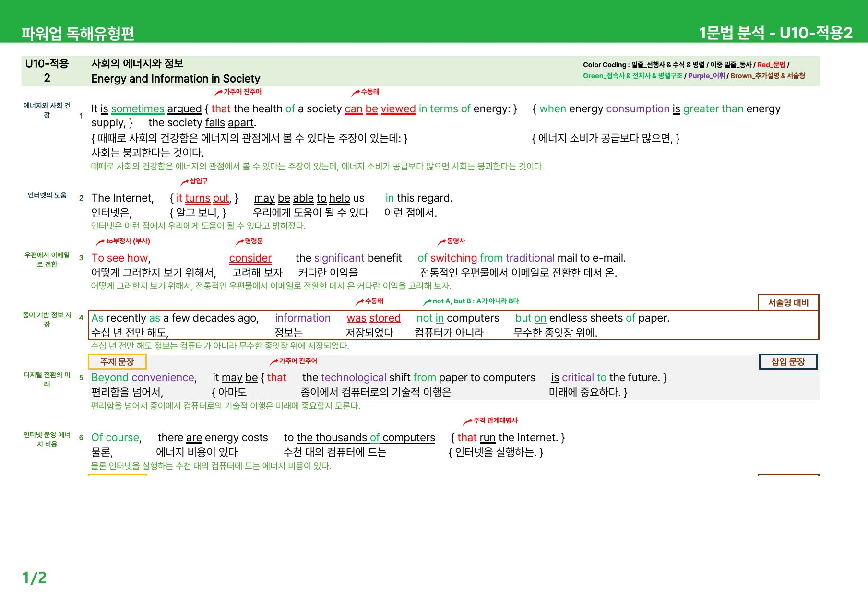Click the red phrase 'was stored'

pyautogui.click(x=374, y=318)
